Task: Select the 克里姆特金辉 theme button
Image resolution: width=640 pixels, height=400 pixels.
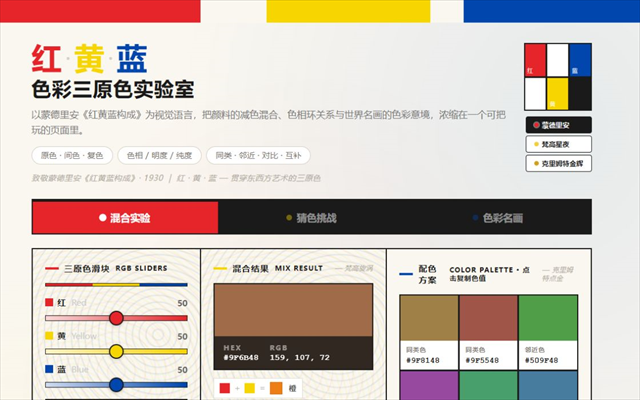Action: 558,163
